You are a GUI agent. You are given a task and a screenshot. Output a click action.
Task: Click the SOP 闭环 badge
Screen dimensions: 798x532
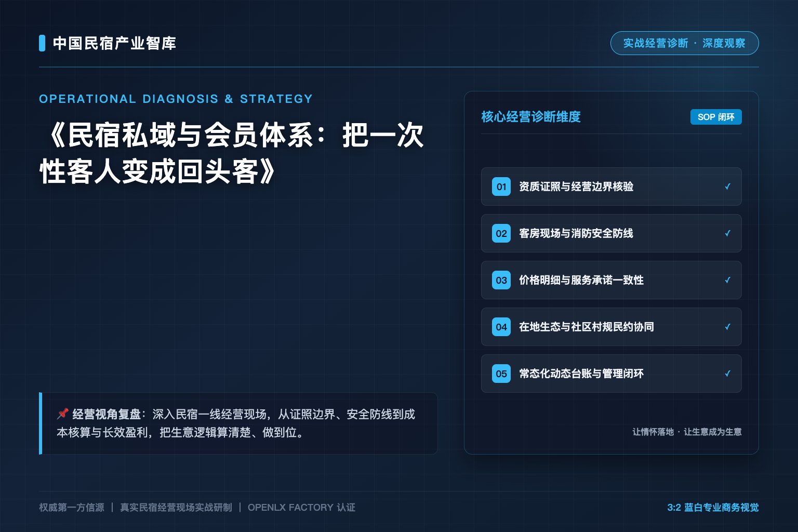tap(716, 117)
